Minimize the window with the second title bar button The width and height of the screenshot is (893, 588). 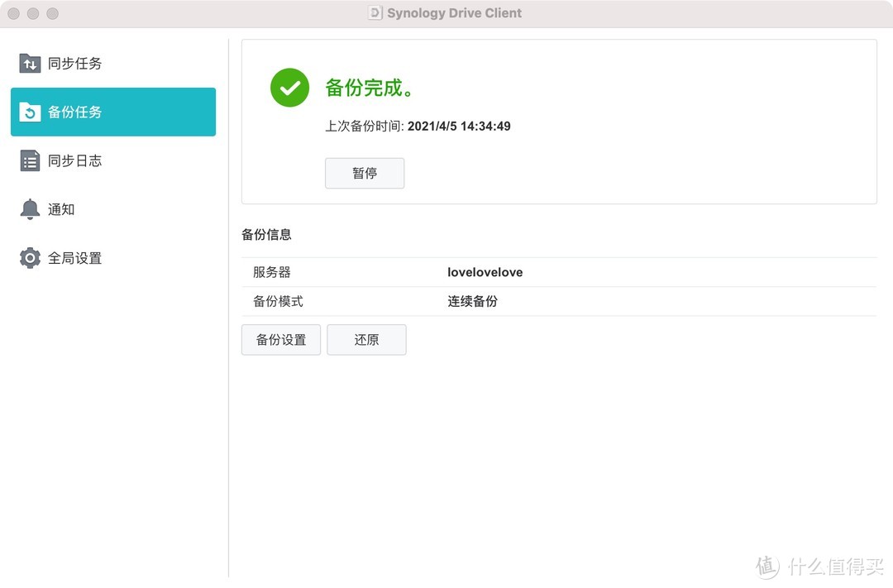33,13
